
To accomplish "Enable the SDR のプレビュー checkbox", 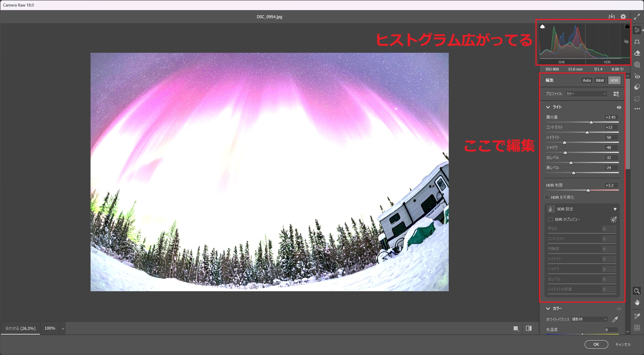I will point(551,219).
